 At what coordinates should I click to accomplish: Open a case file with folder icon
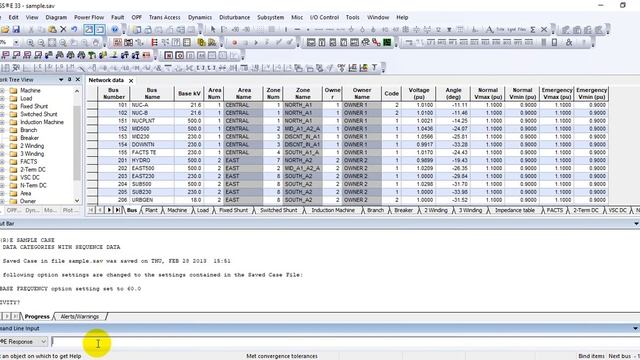coord(5,29)
